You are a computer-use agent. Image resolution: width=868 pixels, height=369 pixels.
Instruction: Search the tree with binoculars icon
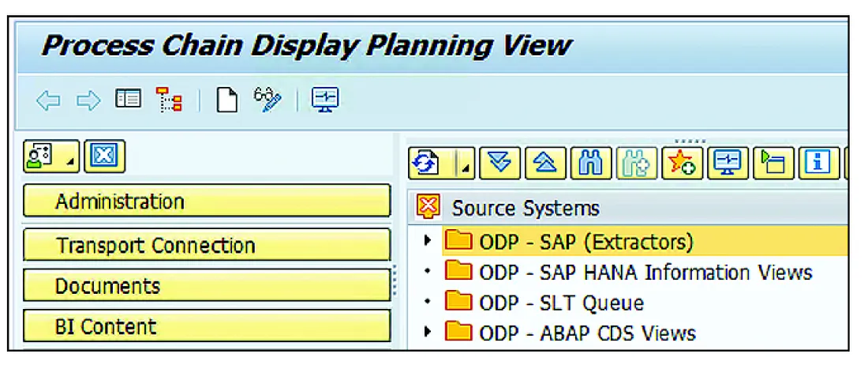[x=591, y=164]
